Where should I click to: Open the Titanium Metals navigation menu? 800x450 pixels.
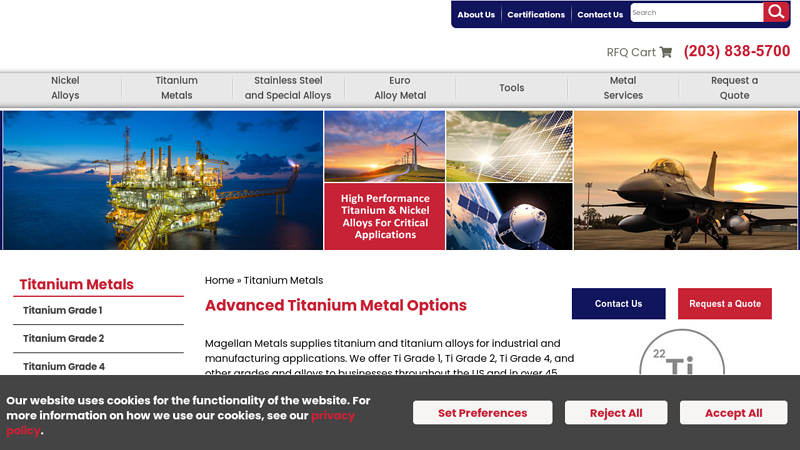177,88
